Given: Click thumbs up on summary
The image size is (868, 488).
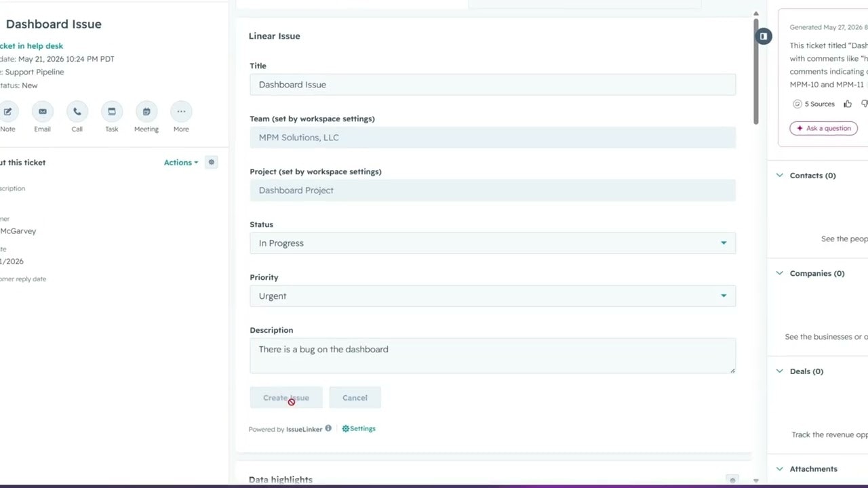Looking at the screenshot, I should tap(848, 104).
